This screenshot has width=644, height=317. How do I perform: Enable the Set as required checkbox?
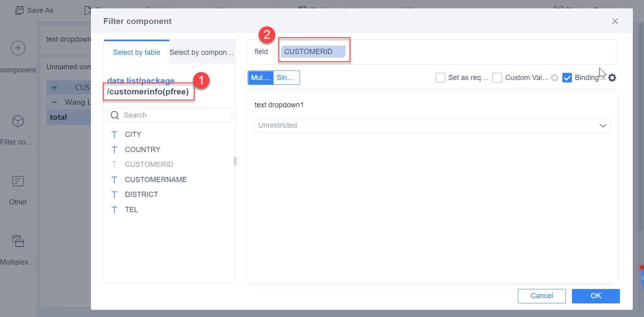pos(441,78)
